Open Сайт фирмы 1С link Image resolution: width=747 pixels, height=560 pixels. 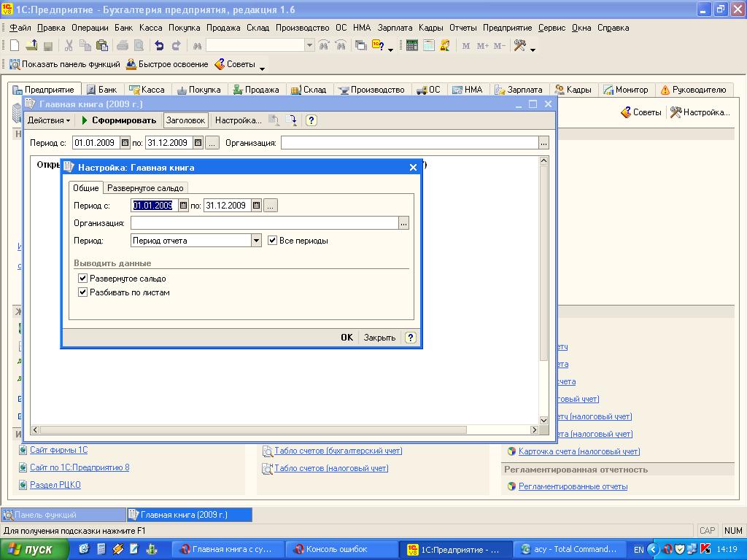pyautogui.click(x=58, y=449)
